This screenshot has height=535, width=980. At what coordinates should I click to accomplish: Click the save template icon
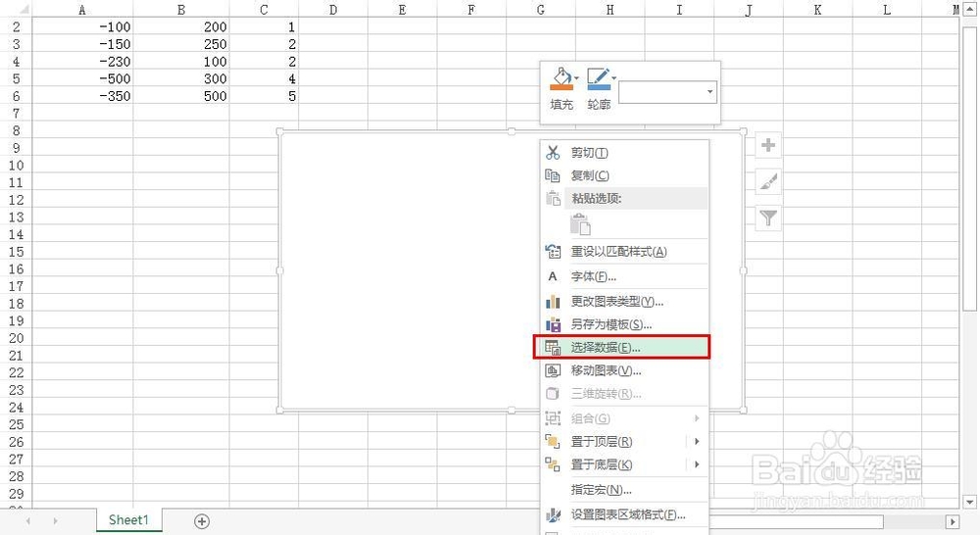[553, 324]
